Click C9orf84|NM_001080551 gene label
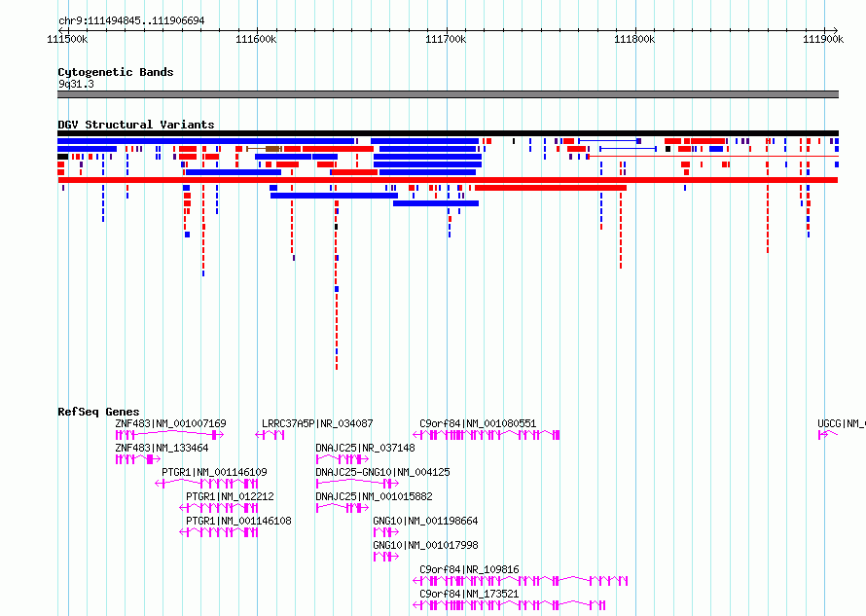The width and height of the screenshot is (866, 616). tap(478, 423)
